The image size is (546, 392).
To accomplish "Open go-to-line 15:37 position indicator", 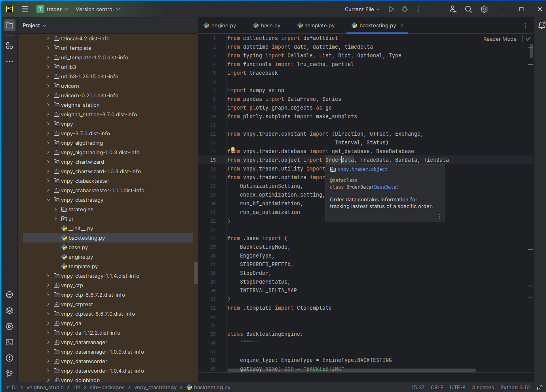I will point(418,388).
